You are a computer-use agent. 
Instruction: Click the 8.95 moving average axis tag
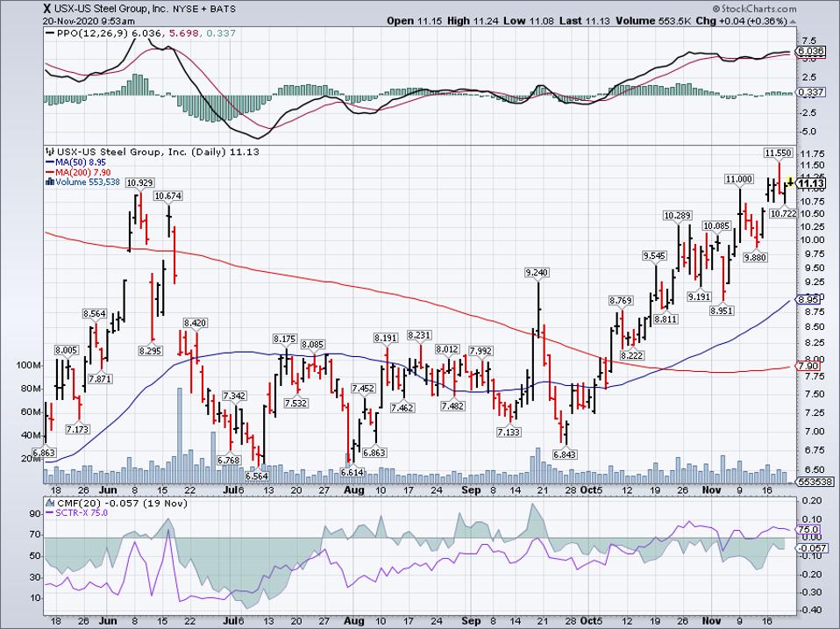click(809, 299)
